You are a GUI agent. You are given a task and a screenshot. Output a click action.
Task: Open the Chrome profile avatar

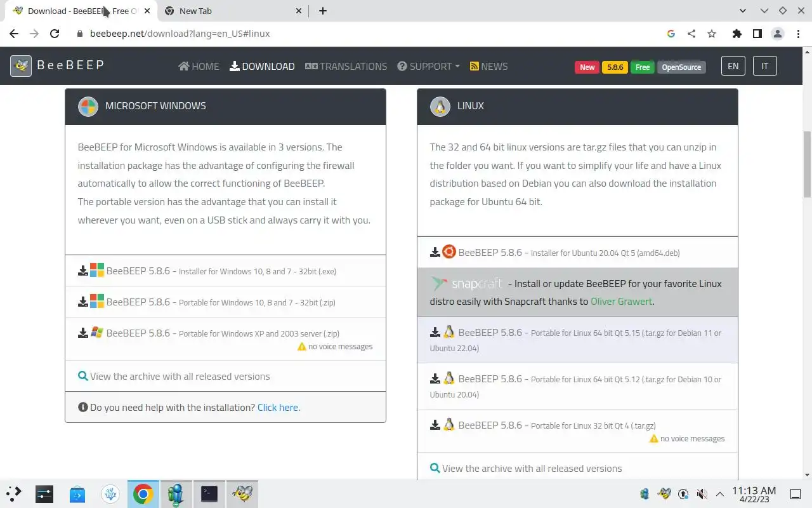(x=778, y=34)
